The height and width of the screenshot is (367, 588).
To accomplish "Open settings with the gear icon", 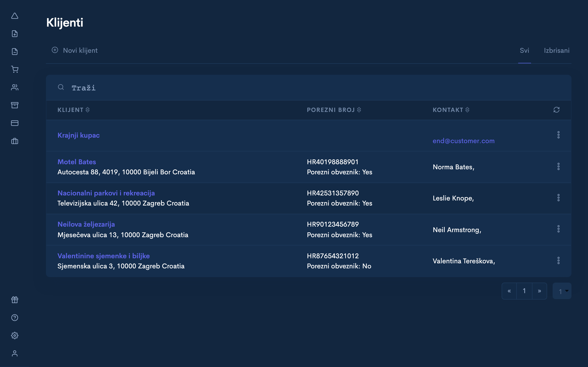I will point(15,335).
